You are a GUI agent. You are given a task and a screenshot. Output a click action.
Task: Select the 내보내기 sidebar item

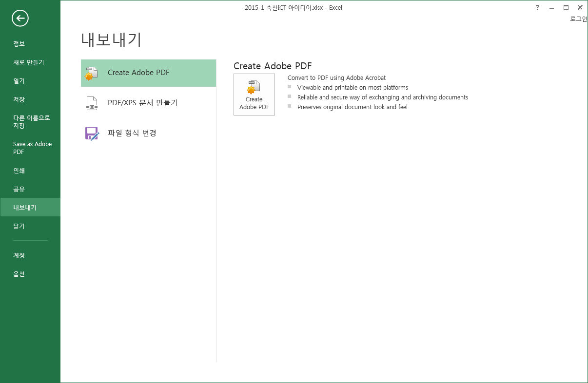pos(30,207)
